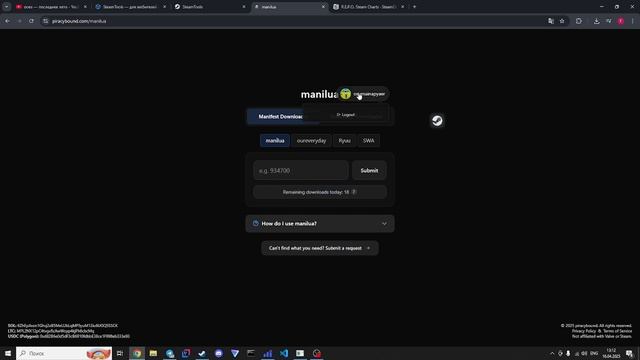Open the browser Downloads icon
The height and width of the screenshot is (360, 640).
click(597, 21)
